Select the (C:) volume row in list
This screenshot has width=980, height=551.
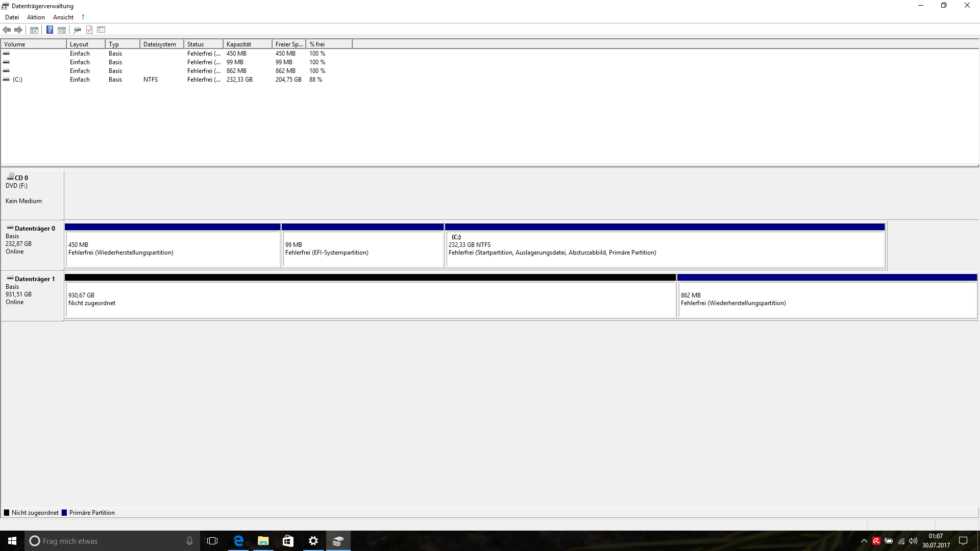tap(18, 80)
